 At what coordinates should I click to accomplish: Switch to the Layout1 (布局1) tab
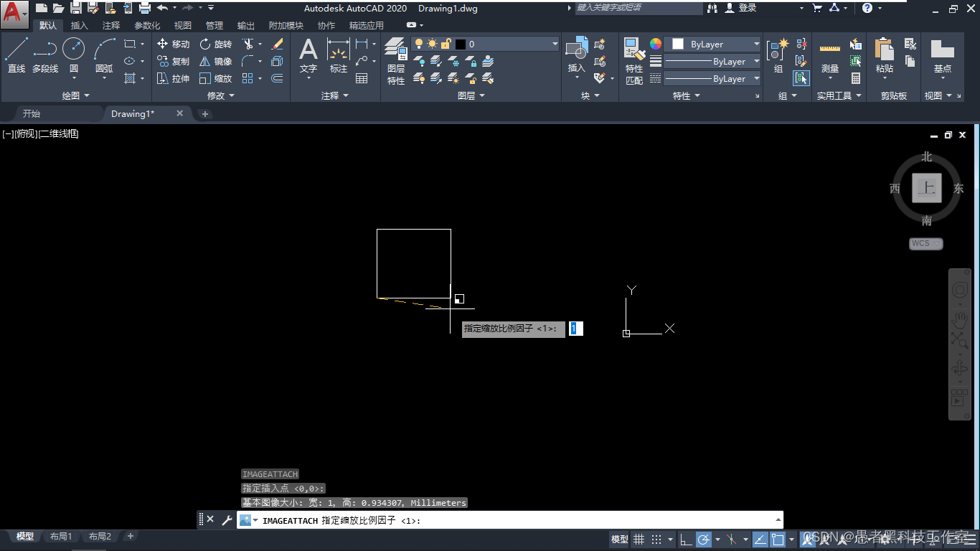pos(61,537)
